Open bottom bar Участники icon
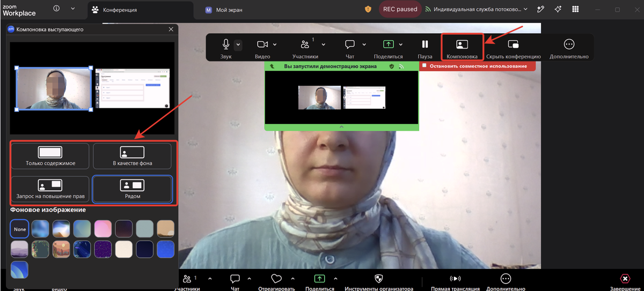The height and width of the screenshot is (291, 644). point(187,279)
